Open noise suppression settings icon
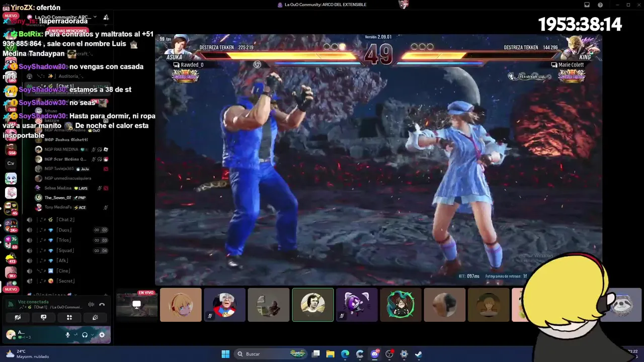The height and width of the screenshot is (362, 644). [x=91, y=304]
